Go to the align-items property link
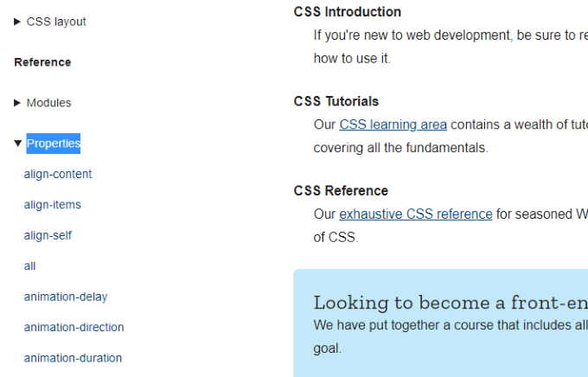The width and height of the screenshot is (588, 377). tap(53, 205)
